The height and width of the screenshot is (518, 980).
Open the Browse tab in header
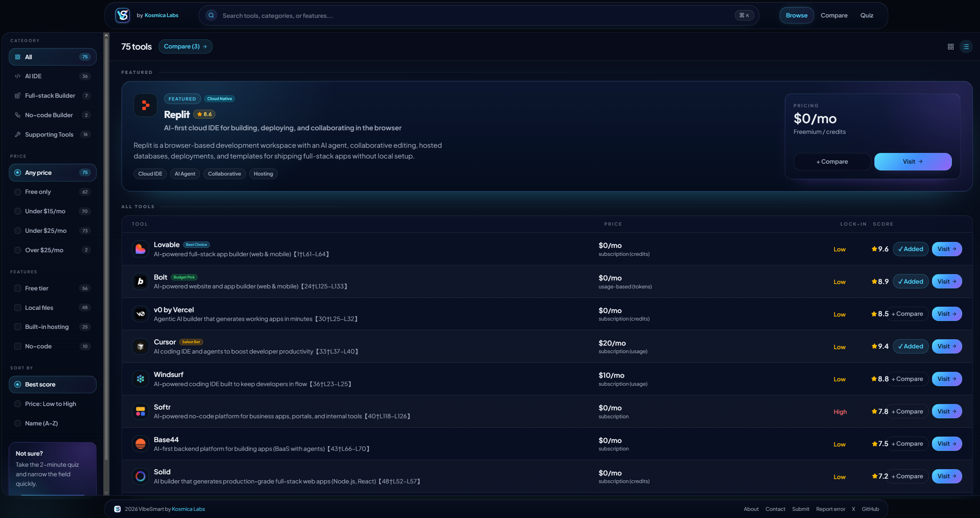(796, 15)
